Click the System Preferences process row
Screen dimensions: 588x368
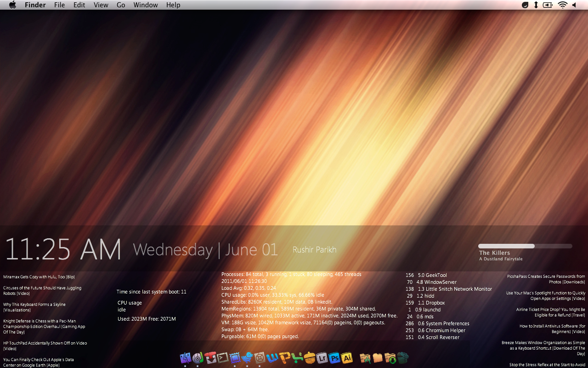(x=437, y=323)
